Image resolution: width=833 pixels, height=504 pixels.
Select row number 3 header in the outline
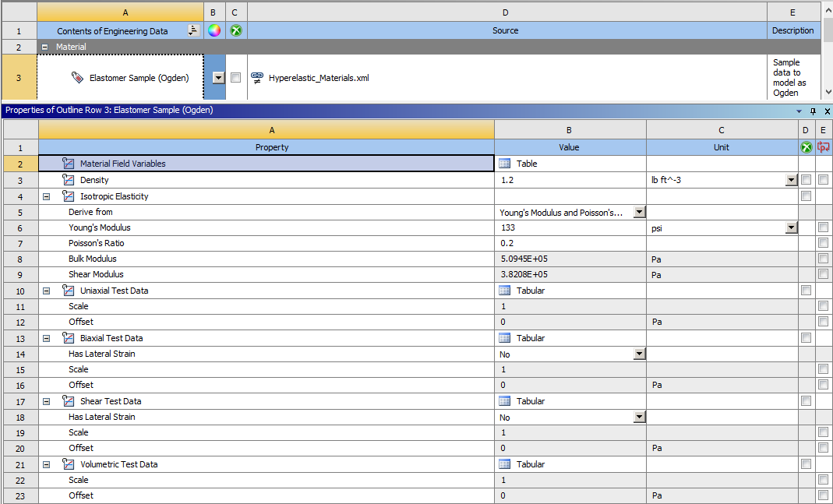[x=19, y=78]
